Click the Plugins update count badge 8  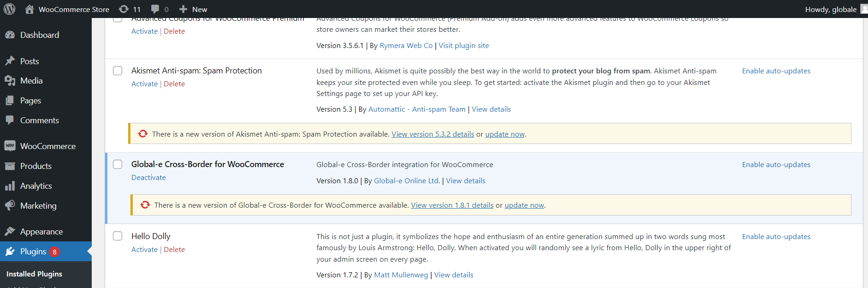(54, 252)
